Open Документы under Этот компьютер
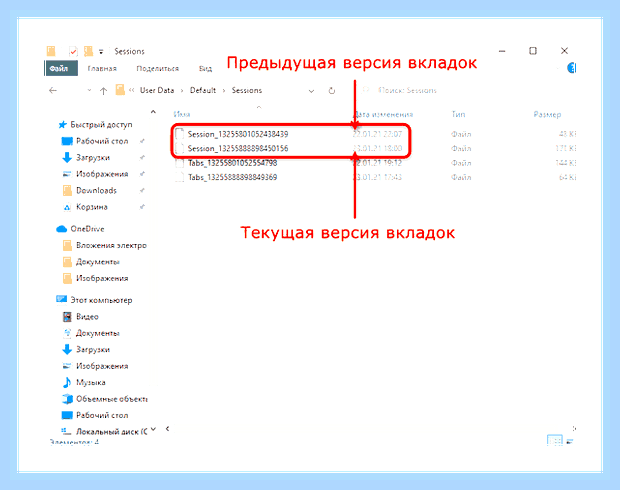Screen dimensions: 620x490 click(98, 333)
